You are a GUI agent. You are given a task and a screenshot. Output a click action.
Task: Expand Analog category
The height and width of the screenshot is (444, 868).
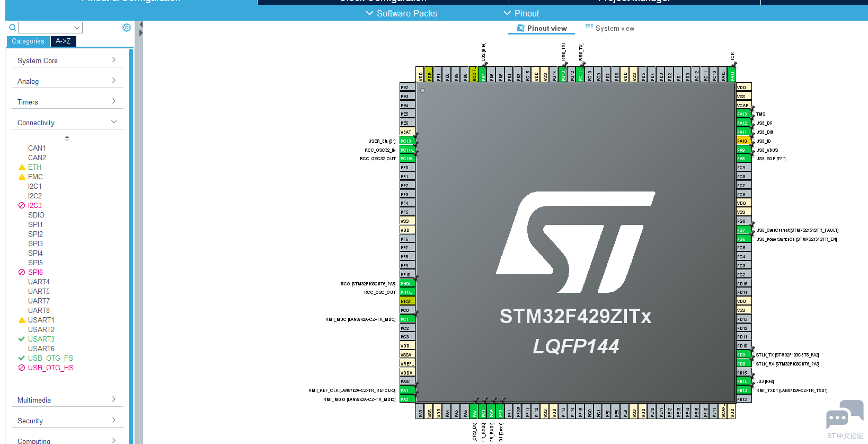(x=67, y=81)
